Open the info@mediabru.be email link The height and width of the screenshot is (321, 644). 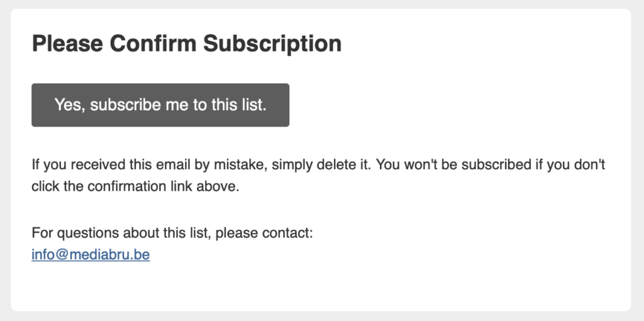[91, 256]
